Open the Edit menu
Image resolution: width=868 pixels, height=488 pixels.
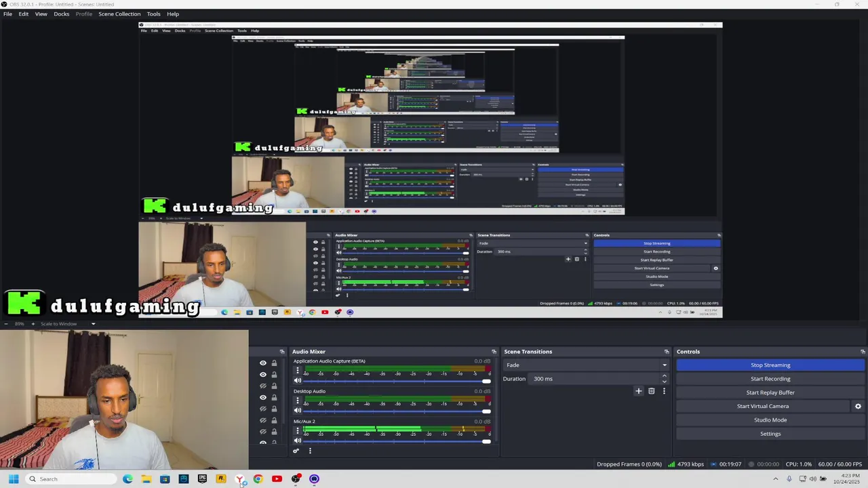pos(24,14)
